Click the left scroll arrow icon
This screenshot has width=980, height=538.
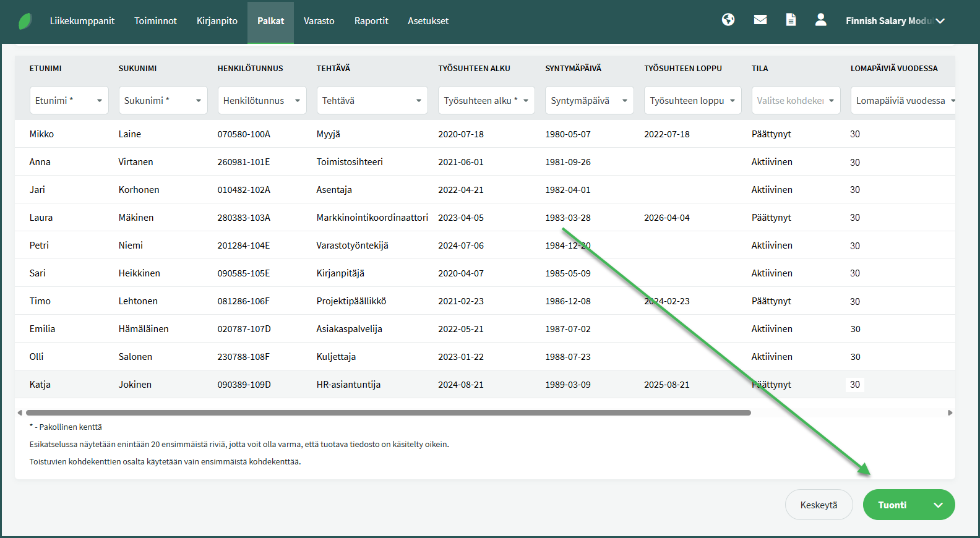(x=20, y=412)
